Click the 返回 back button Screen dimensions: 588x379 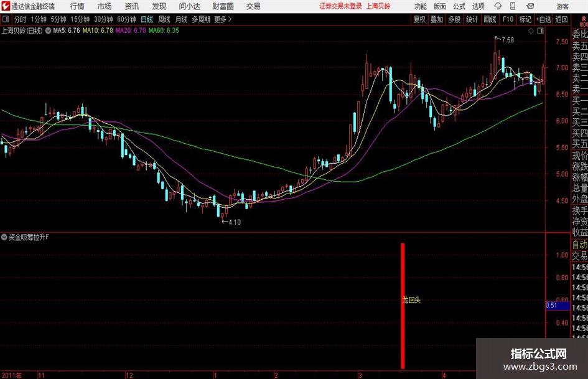point(561,19)
